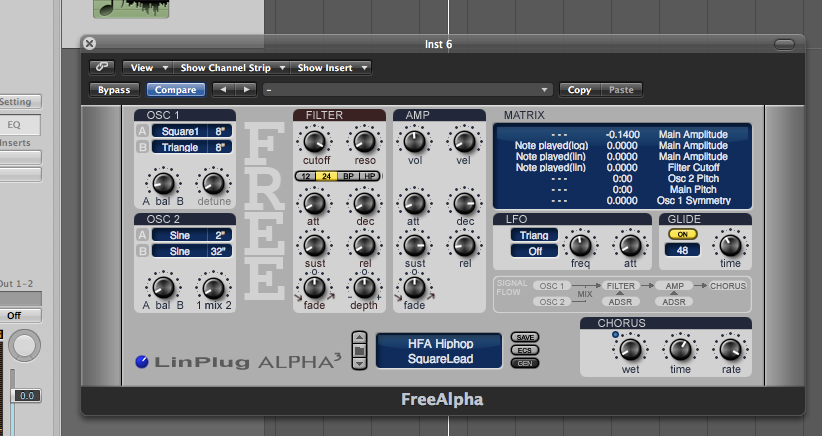This screenshot has width=822, height=436.
Task: Toggle Glide ON button
Action: pos(683,234)
